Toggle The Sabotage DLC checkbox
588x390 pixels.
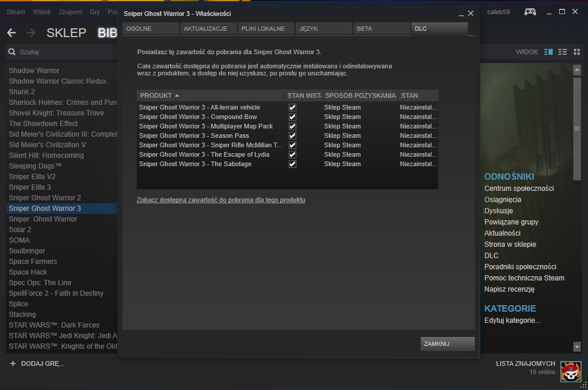292,164
